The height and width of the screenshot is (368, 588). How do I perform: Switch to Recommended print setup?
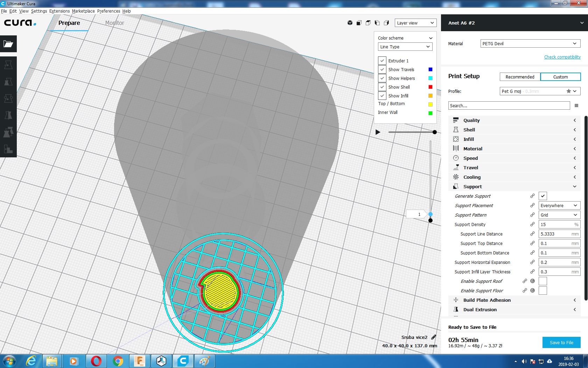click(x=520, y=77)
